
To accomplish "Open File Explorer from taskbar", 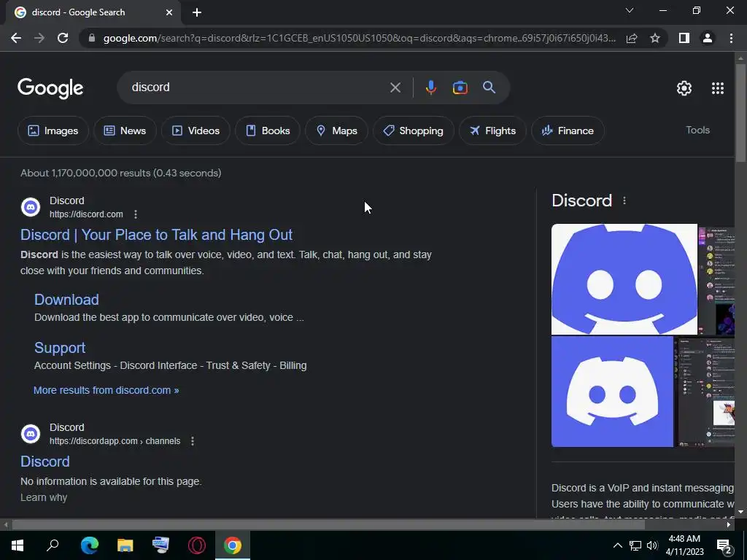I will click(125, 545).
